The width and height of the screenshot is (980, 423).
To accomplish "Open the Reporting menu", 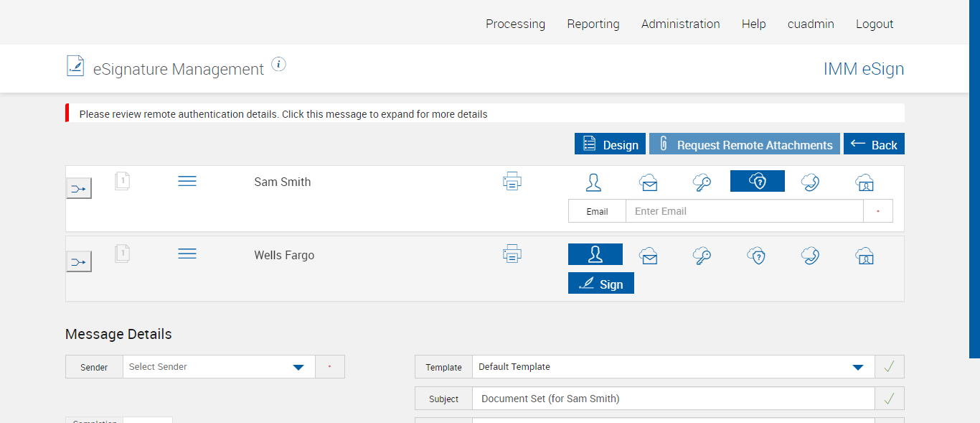I will click(x=593, y=24).
